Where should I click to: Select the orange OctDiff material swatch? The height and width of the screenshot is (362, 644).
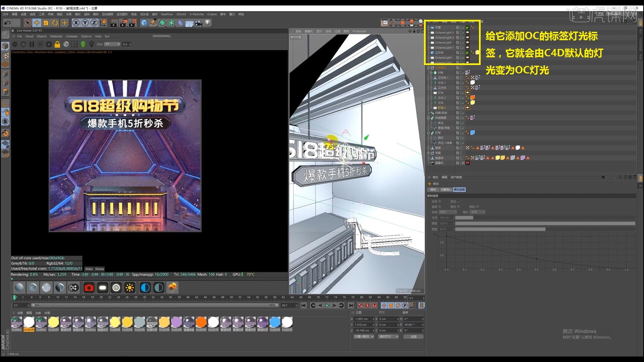(x=201, y=322)
